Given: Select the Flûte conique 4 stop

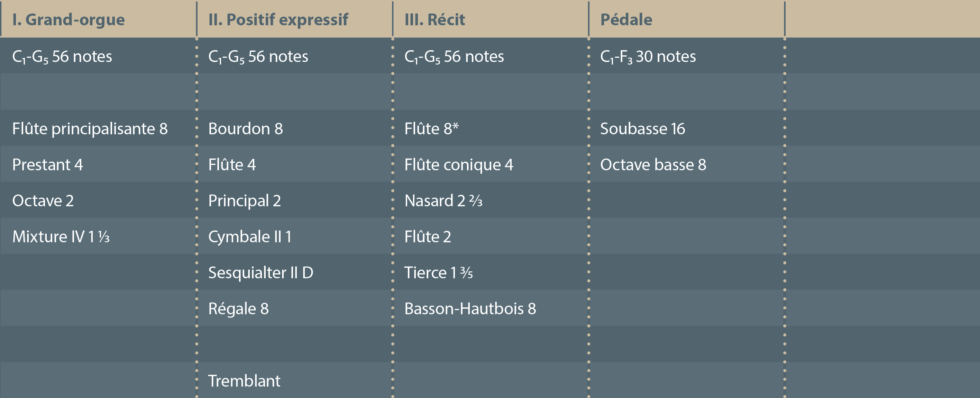Looking at the screenshot, I should coord(458,165).
